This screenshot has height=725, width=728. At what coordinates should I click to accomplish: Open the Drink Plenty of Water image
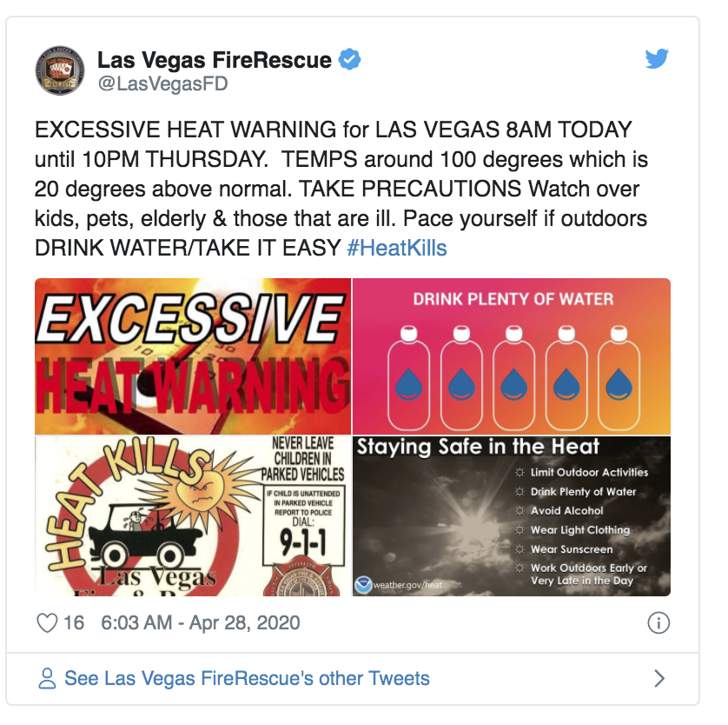pos(512,356)
